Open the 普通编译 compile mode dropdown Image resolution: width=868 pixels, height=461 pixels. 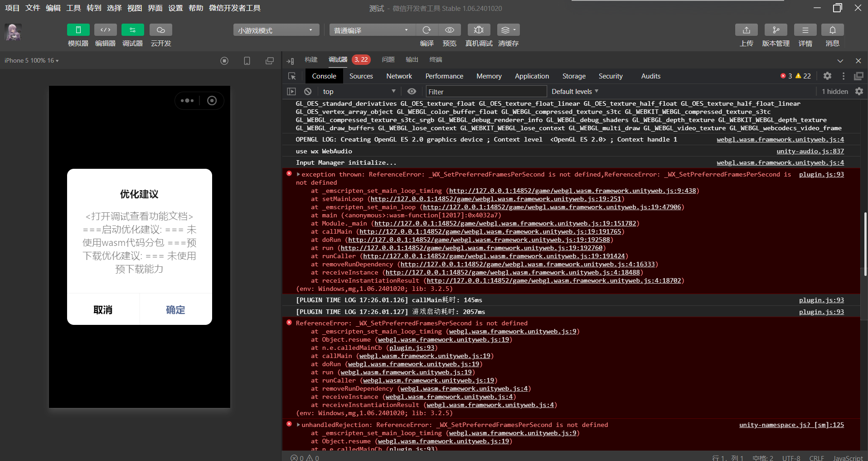click(372, 30)
